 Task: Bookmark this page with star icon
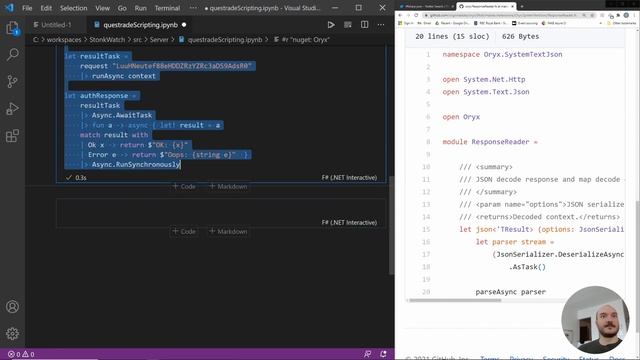[592, 15]
